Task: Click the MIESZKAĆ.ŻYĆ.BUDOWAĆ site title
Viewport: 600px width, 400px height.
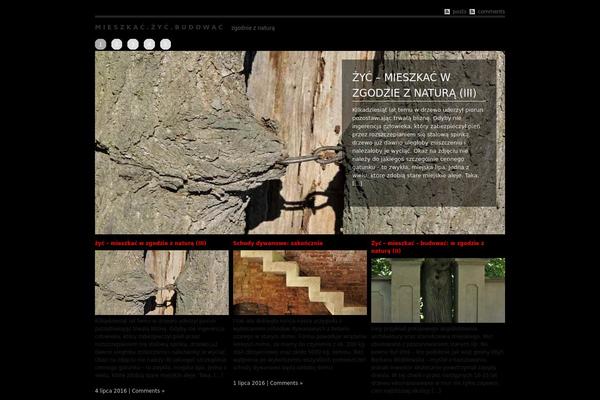Action: pyautogui.click(x=159, y=27)
